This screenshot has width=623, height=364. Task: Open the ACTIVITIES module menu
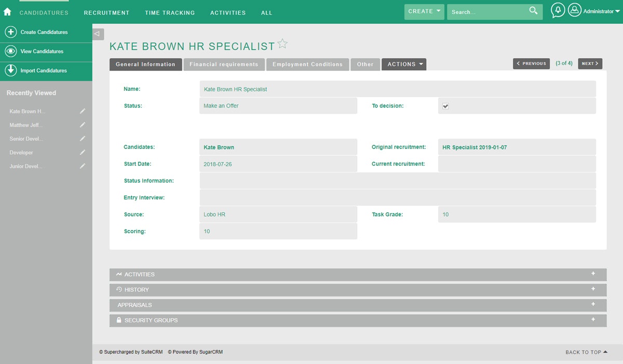228,13
